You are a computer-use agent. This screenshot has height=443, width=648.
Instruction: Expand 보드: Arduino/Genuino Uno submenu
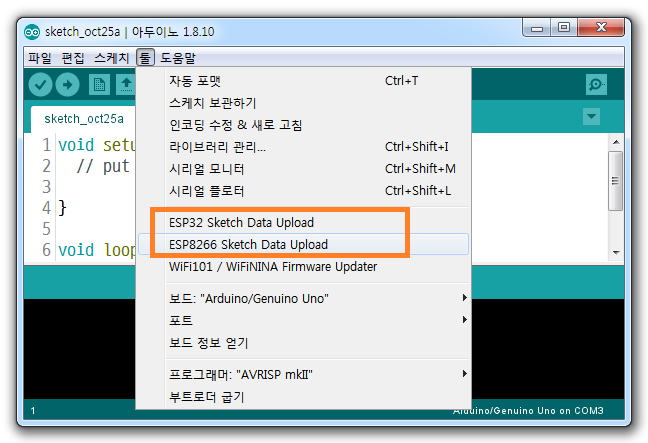pos(304,298)
